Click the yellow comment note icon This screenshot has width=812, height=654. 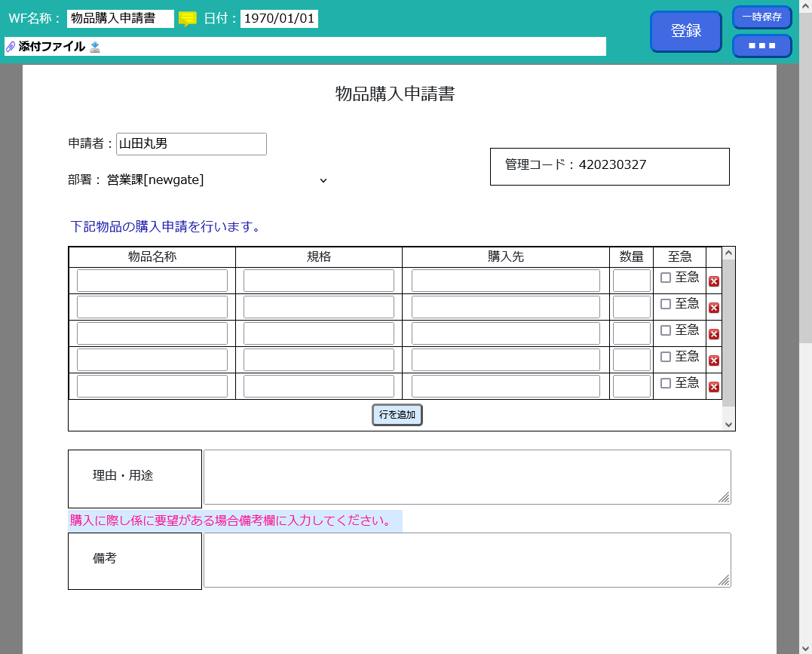click(188, 19)
